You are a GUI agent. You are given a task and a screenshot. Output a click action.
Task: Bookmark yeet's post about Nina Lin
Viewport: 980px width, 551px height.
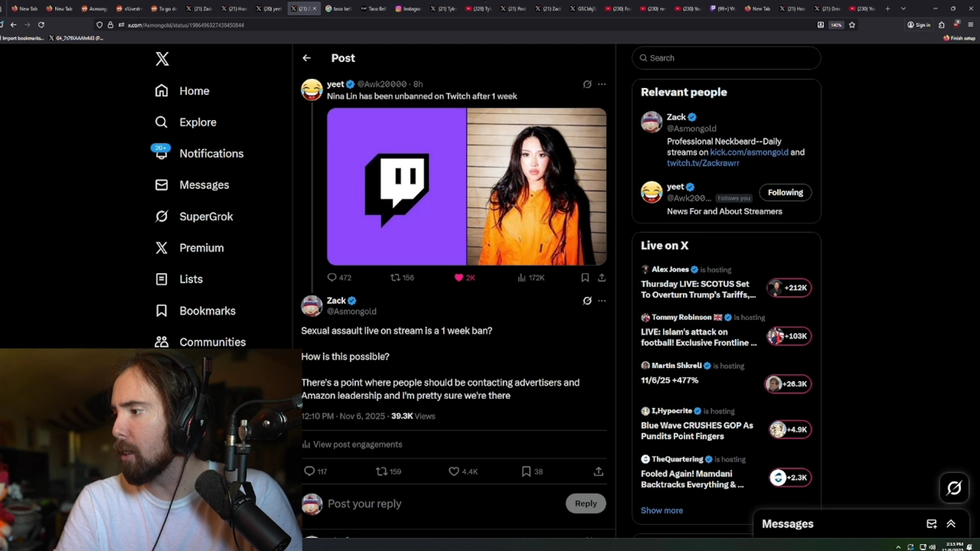tap(585, 278)
